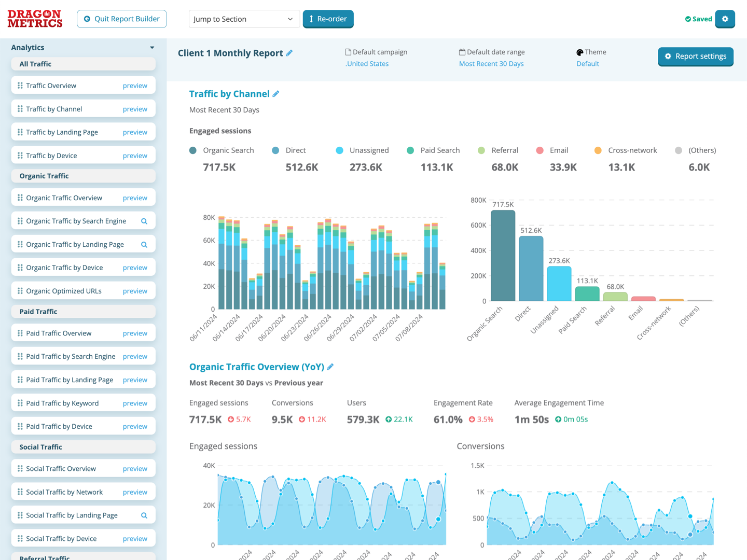Click the top-right gear settings icon
This screenshot has width=747, height=560.
[725, 19]
